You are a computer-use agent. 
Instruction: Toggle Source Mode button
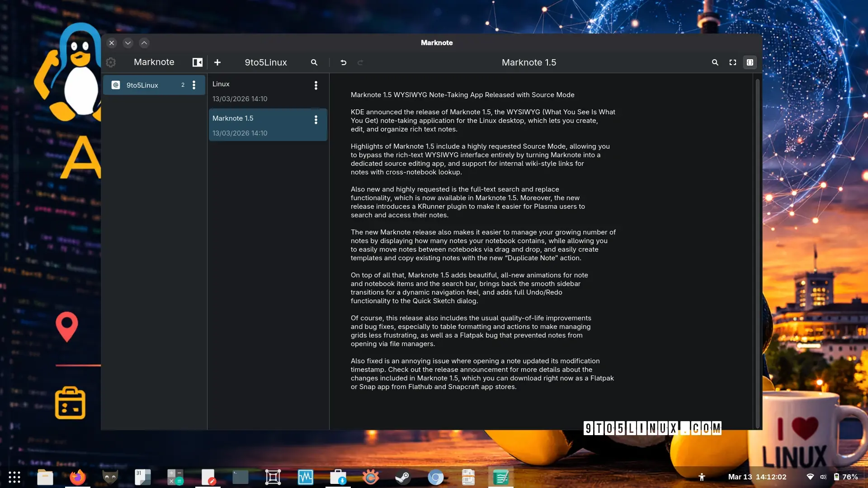coord(750,62)
